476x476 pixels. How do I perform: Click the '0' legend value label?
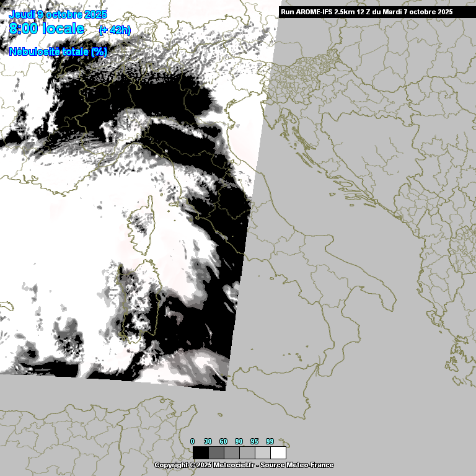pos(193,441)
